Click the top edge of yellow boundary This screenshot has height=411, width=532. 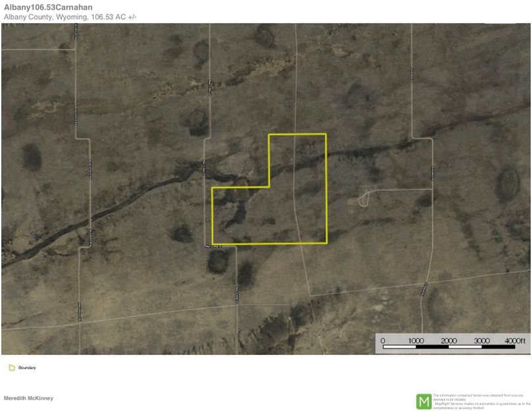tap(298, 134)
